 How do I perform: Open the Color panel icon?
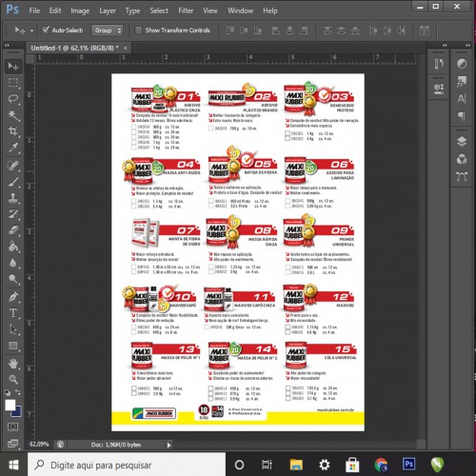[462, 64]
